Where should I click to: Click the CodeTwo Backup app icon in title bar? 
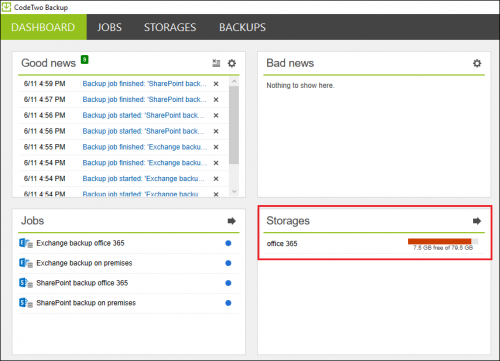(6, 7)
